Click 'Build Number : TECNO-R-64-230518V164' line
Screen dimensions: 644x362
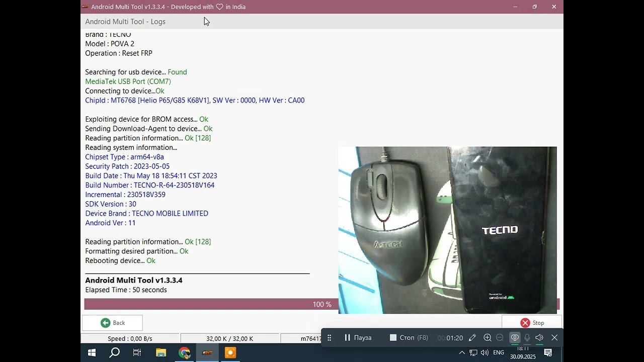click(150, 185)
